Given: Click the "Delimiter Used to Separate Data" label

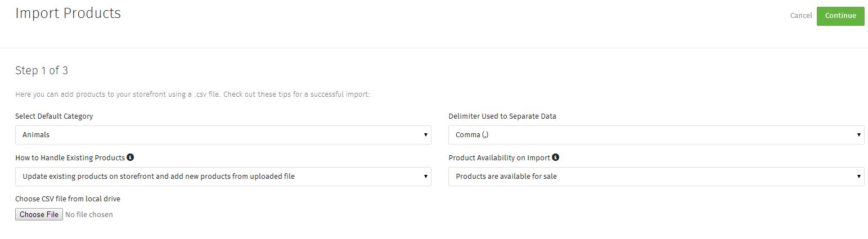Looking at the screenshot, I should click(x=502, y=116).
